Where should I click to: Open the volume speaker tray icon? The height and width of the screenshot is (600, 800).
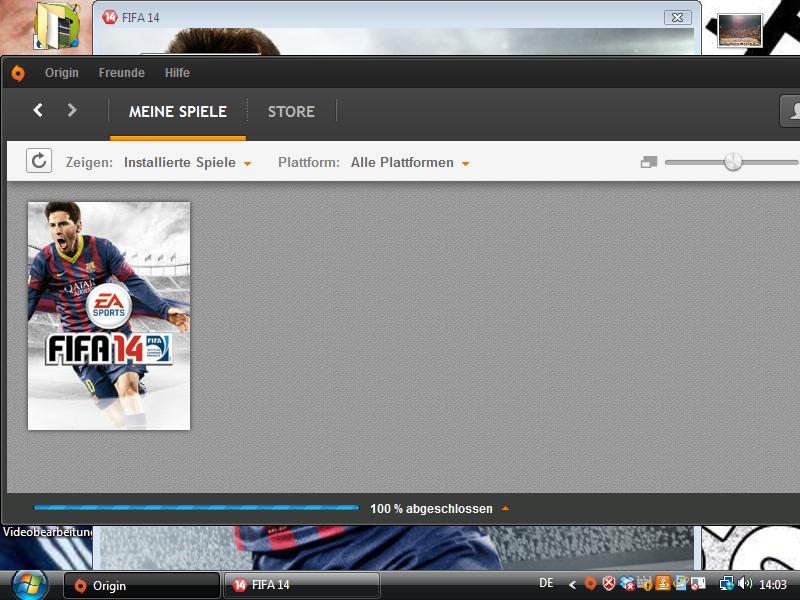click(x=745, y=583)
